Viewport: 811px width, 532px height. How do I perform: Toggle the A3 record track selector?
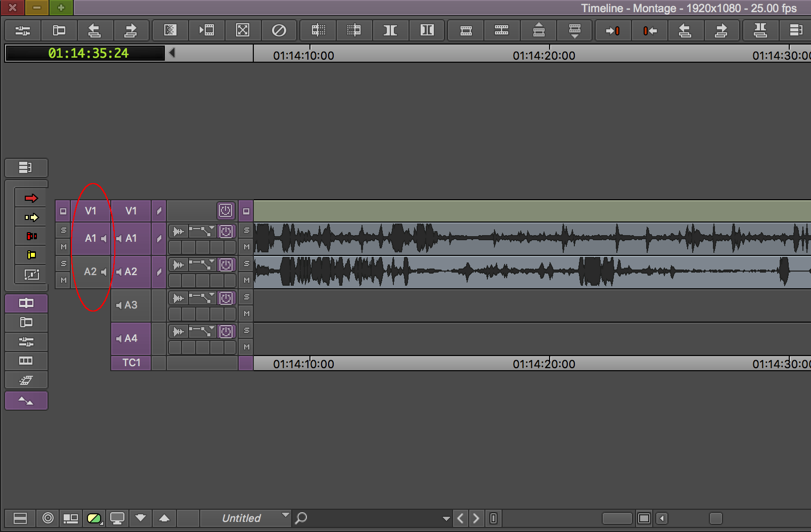131,305
